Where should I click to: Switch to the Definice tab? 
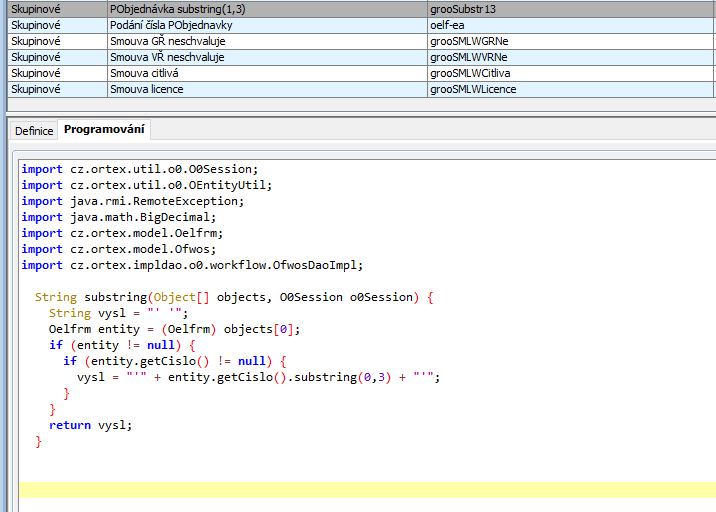33,131
